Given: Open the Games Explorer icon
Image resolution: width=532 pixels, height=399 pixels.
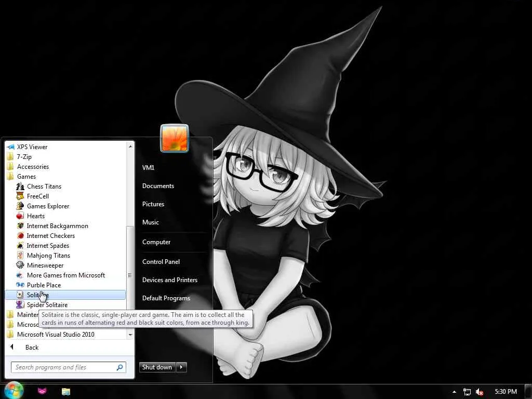Looking at the screenshot, I should point(20,206).
